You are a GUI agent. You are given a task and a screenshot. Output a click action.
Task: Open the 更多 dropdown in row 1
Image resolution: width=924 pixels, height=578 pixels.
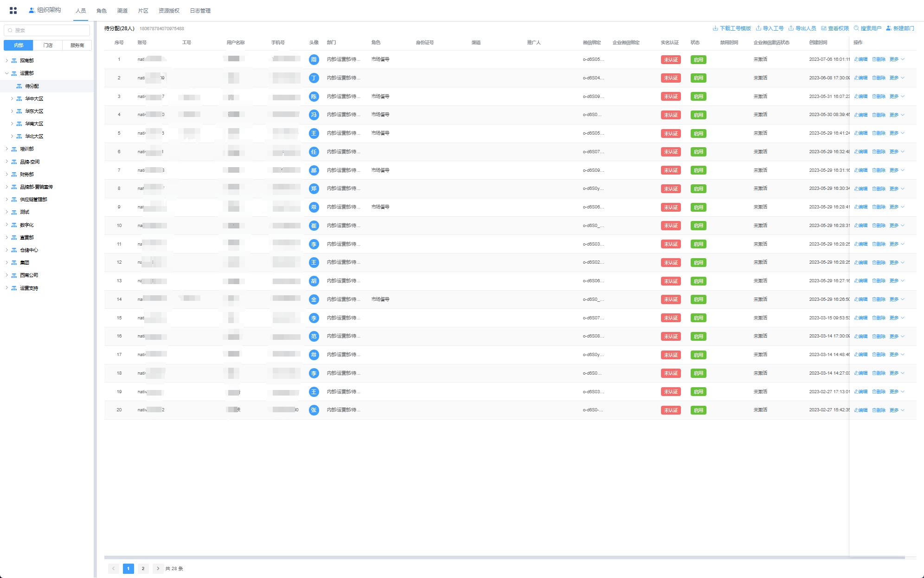click(897, 59)
